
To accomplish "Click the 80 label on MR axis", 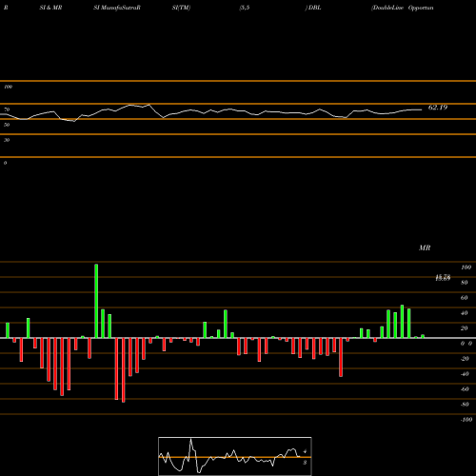I will [465, 283].
